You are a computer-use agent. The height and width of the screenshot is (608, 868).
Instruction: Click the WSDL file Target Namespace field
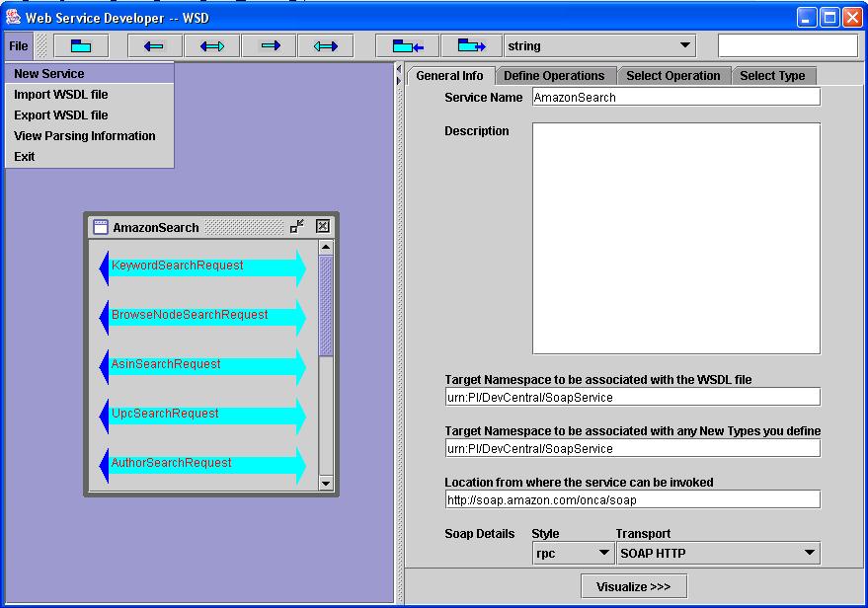(633, 397)
